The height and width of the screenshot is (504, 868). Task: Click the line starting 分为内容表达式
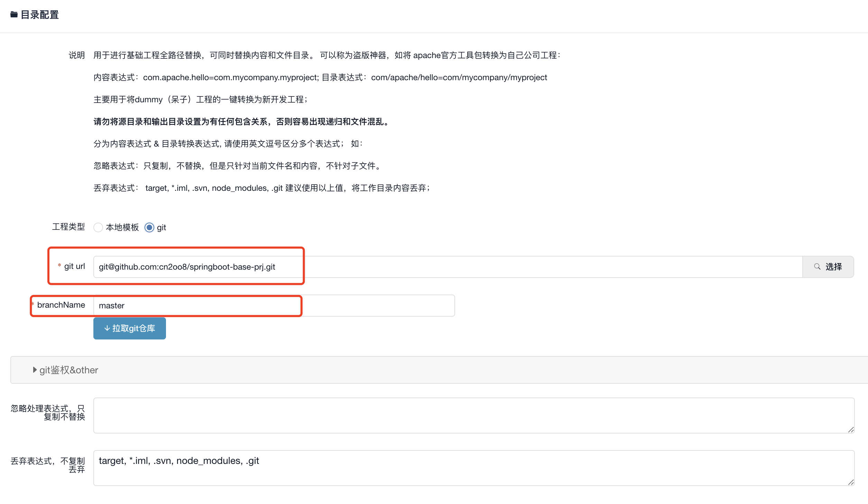228,144
